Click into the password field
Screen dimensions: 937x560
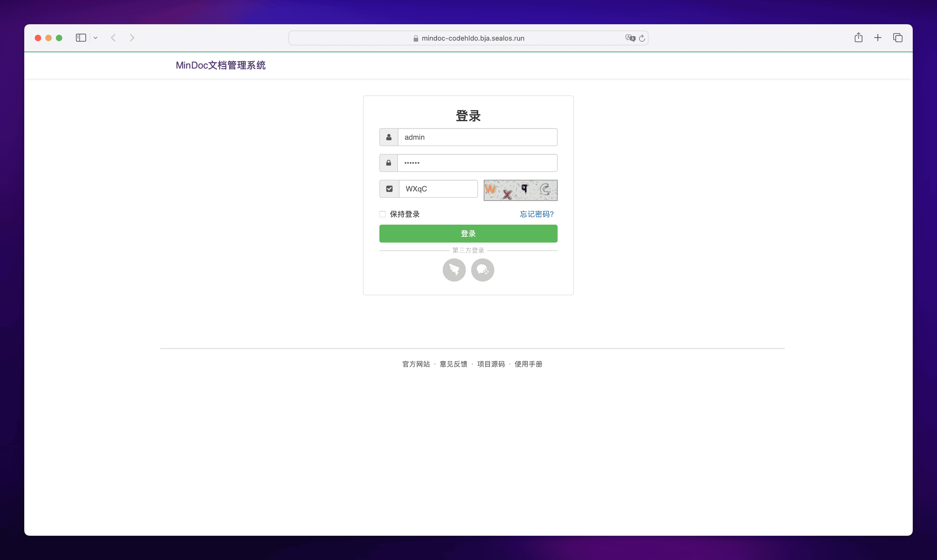pos(477,163)
